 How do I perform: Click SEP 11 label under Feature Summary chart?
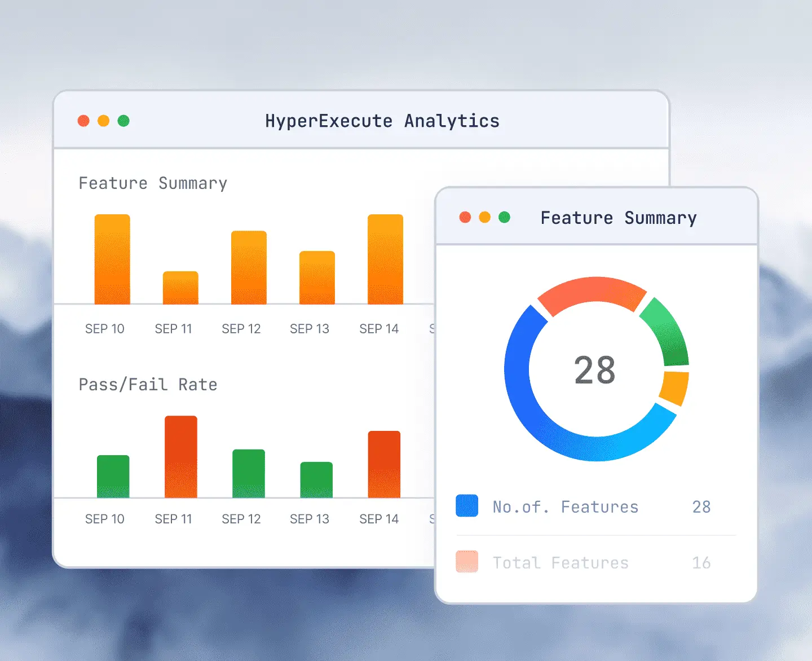(174, 329)
